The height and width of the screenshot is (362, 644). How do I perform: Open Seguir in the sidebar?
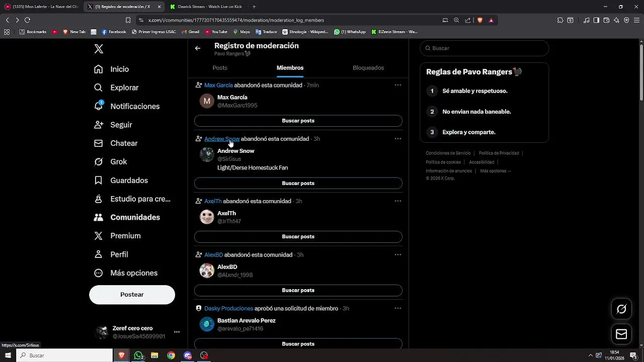point(113,125)
